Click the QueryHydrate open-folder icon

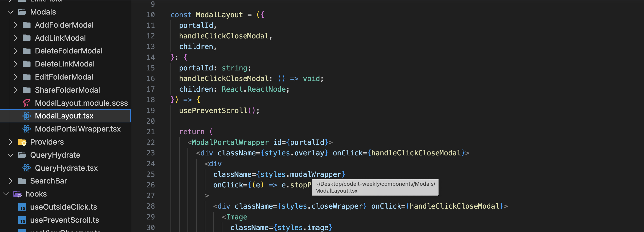click(x=22, y=155)
